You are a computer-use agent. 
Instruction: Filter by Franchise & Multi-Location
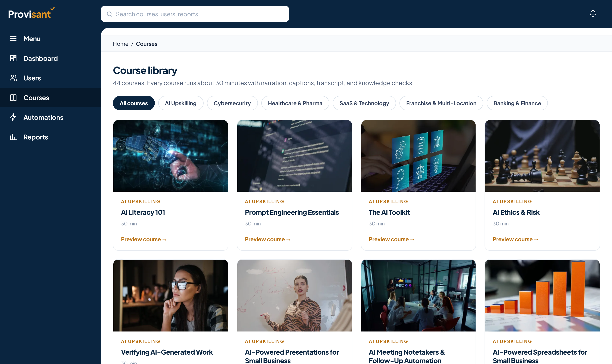[x=441, y=103]
